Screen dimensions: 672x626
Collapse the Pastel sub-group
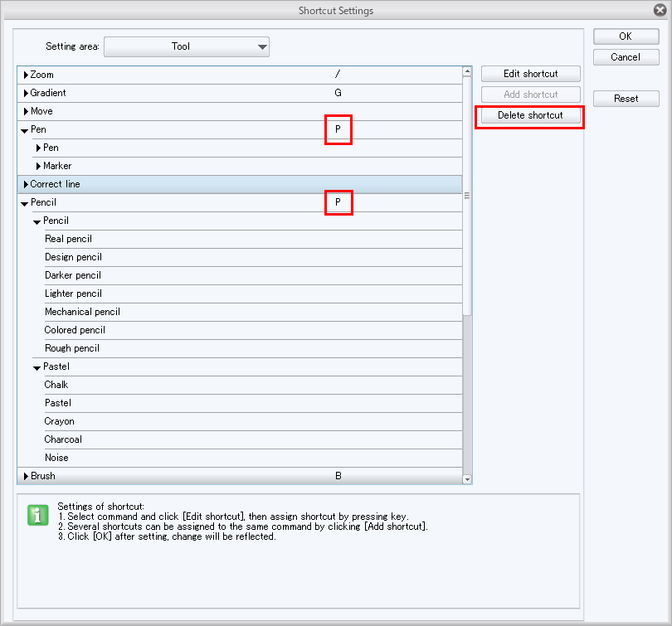click(x=37, y=367)
